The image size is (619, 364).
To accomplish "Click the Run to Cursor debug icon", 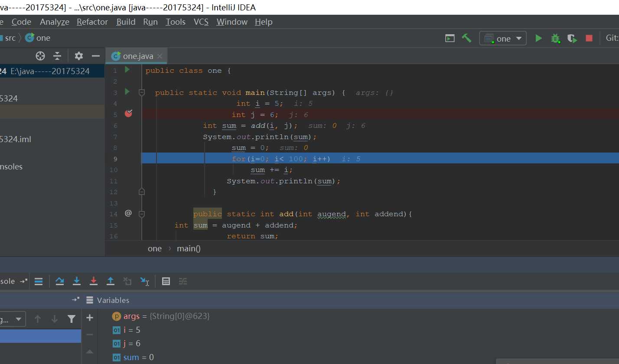I will point(145,281).
